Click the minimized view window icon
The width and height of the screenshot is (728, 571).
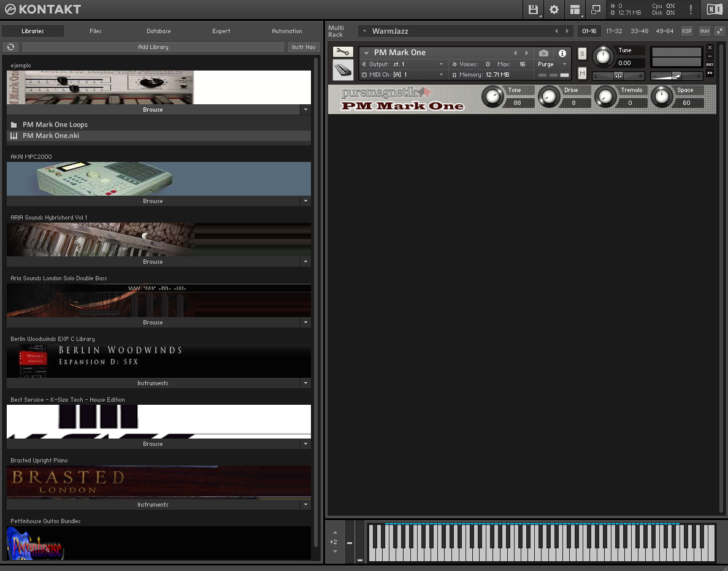(x=596, y=10)
